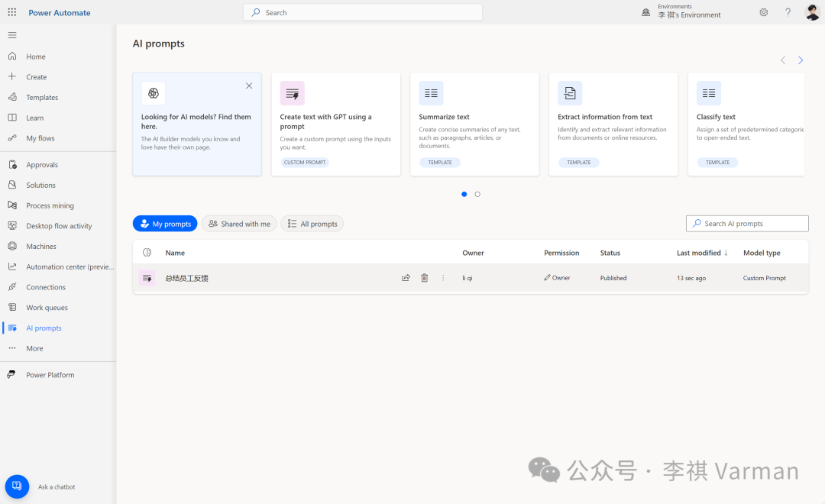
Task: Go to previous template carousel page
Action: tap(783, 60)
